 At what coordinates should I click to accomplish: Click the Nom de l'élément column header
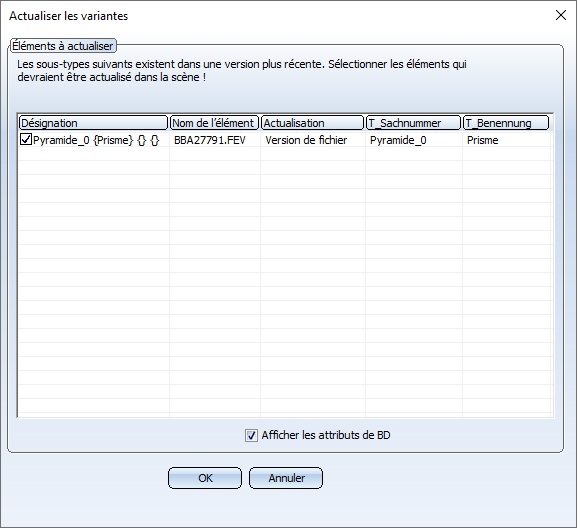(x=214, y=123)
